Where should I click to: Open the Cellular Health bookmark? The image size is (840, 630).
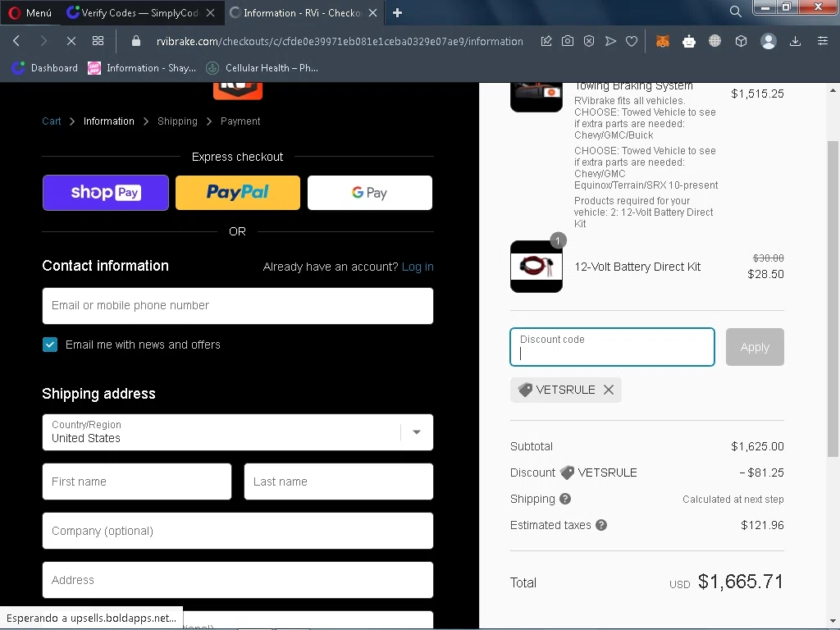(262, 68)
